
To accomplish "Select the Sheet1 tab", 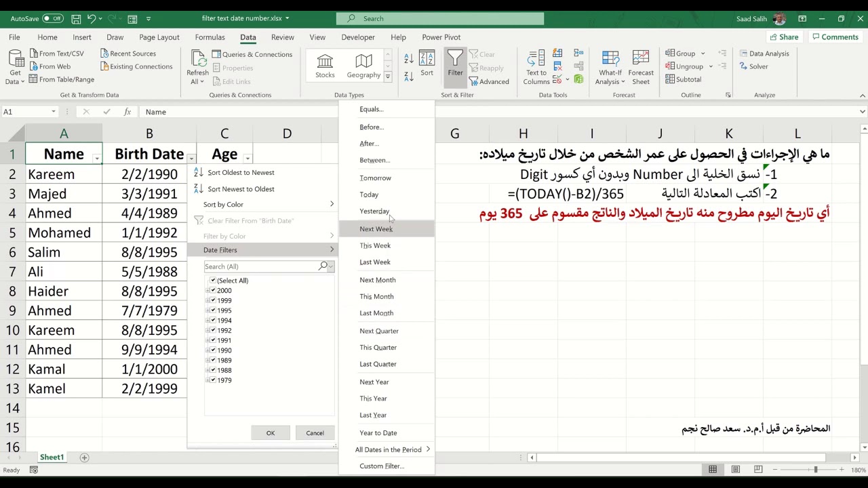I will click(52, 457).
